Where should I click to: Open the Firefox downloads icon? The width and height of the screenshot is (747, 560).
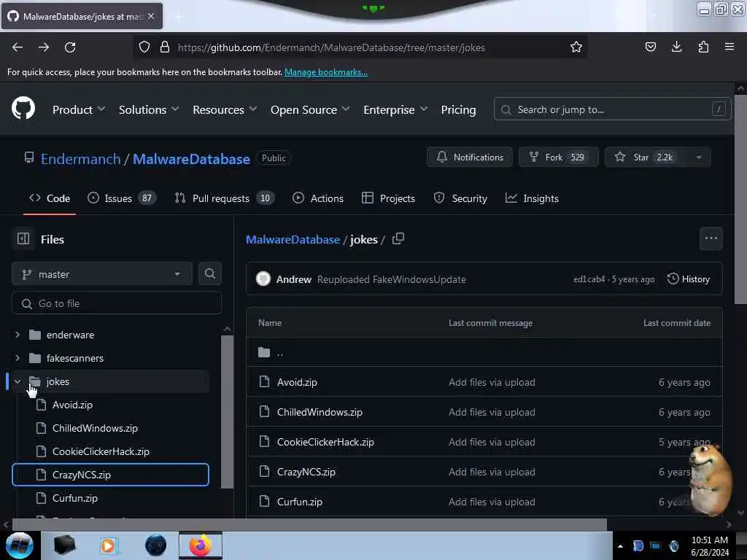point(676,47)
